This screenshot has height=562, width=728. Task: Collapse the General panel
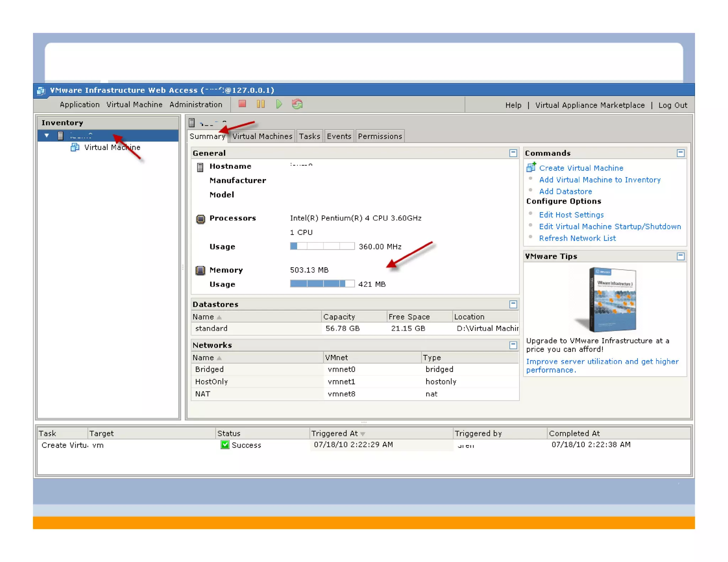[x=513, y=153]
